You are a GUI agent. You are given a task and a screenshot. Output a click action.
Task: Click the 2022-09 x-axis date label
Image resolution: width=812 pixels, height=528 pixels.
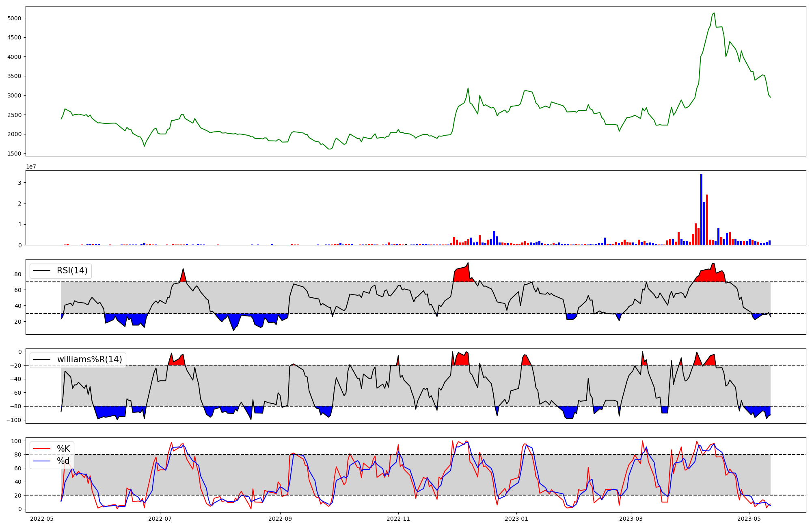click(281, 519)
